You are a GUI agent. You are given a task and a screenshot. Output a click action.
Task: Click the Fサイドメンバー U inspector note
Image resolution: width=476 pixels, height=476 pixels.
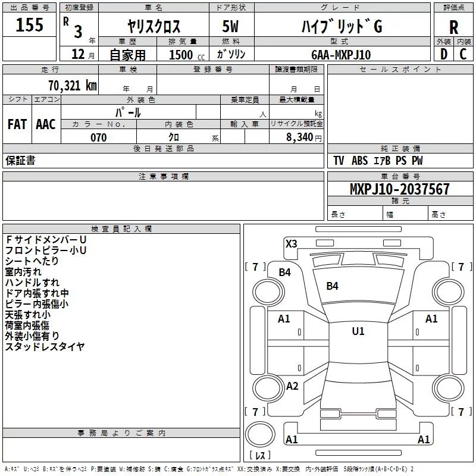[46, 240]
